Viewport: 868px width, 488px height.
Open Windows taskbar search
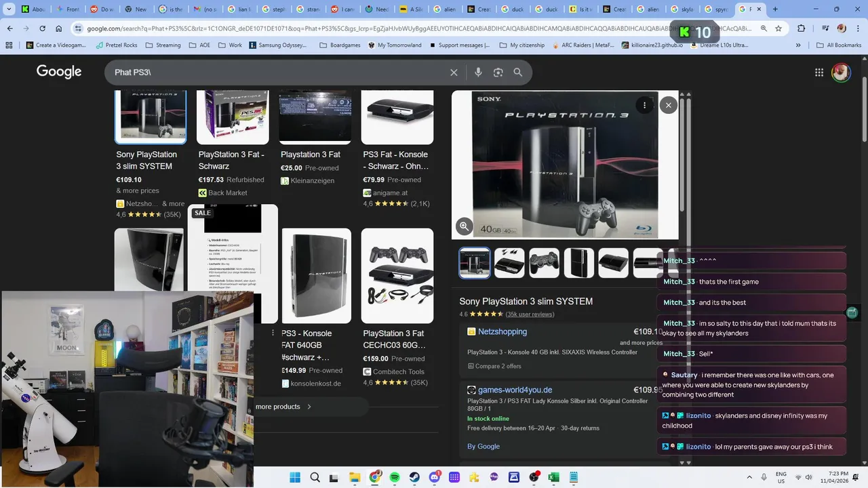point(315,477)
